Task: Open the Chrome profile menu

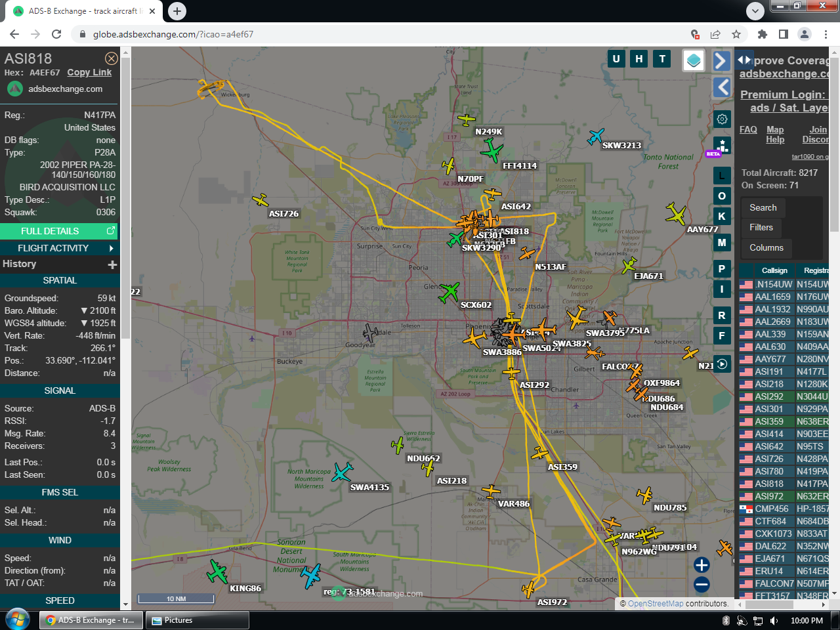Action: 805,34
